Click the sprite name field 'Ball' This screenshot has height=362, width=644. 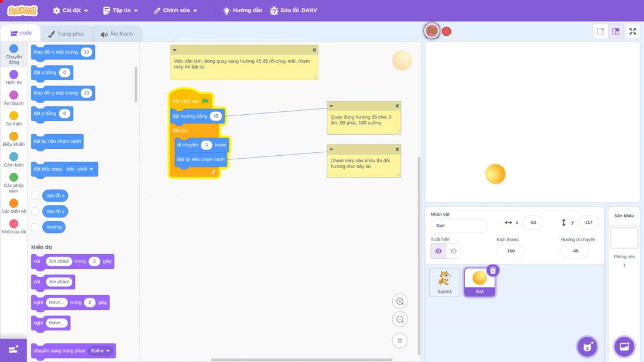click(x=459, y=226)
